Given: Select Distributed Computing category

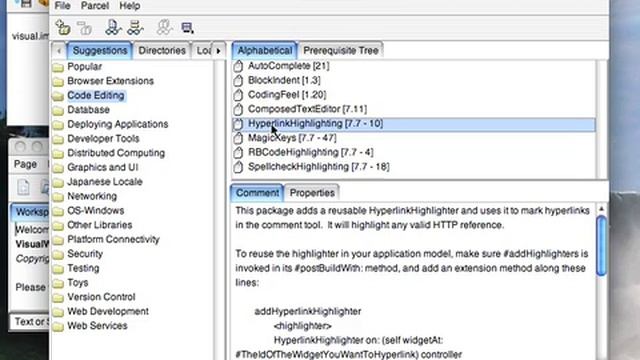Looking at the screenshot, I should tap(116, 153).
